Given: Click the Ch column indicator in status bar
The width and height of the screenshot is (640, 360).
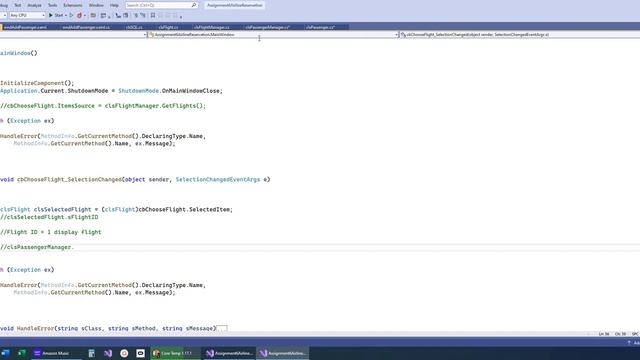Looking at the screenshot, I should 620,334.
